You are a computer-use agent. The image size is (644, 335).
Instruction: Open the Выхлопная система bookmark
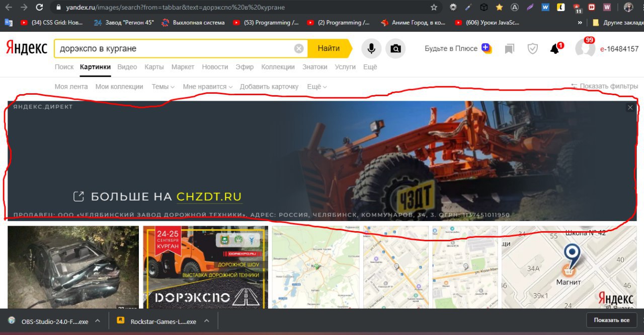click(x=193, y=22)
